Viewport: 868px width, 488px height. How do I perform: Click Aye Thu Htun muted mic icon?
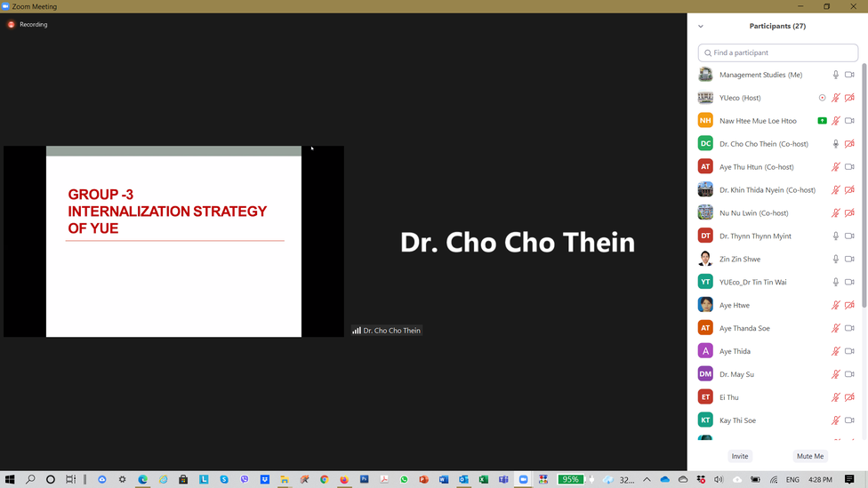pos(836,166)
